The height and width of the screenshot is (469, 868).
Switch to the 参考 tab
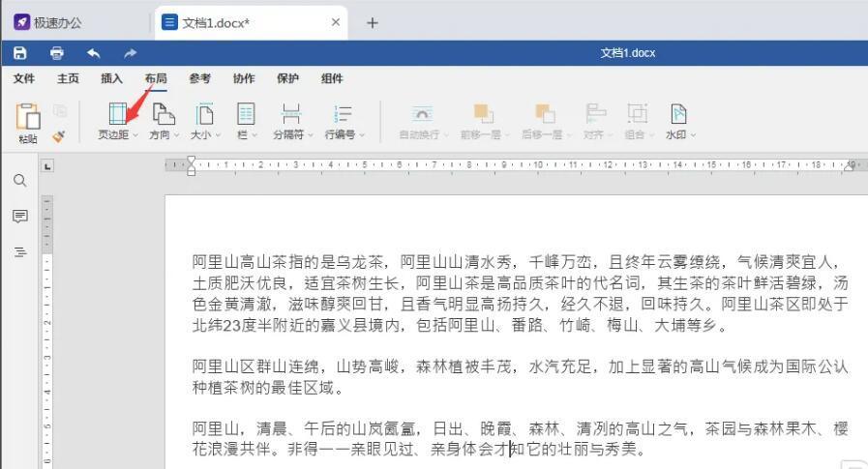tap(200, 78)
